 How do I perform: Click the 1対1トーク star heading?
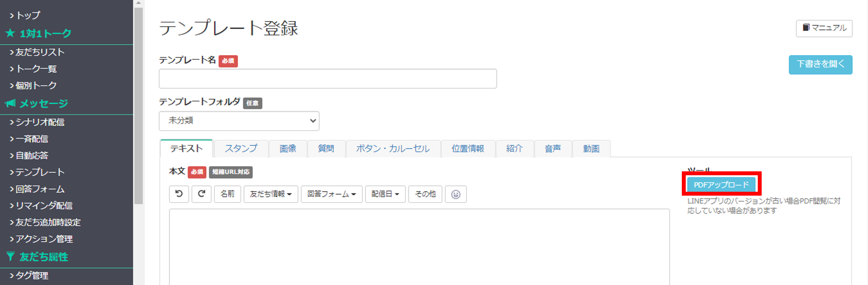click(x=39, y=33)
